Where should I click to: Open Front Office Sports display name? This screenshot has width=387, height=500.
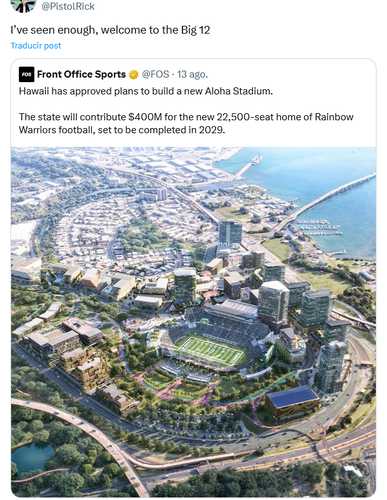pos(81,74)
